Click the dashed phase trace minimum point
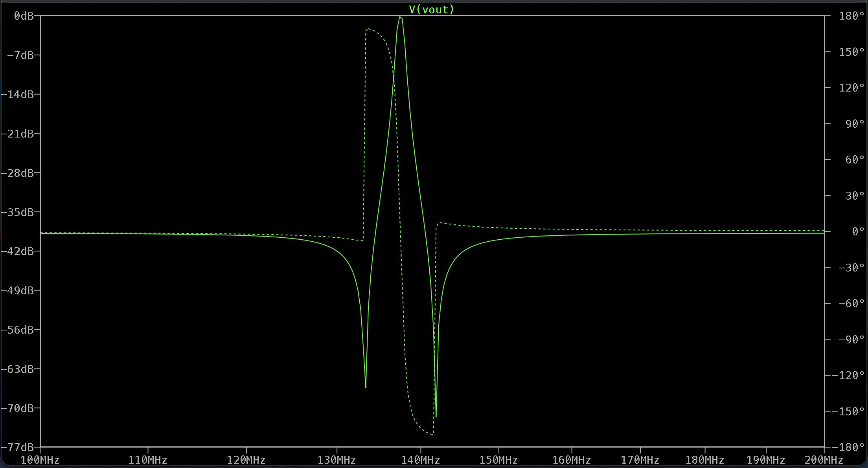 coord(432,434)
